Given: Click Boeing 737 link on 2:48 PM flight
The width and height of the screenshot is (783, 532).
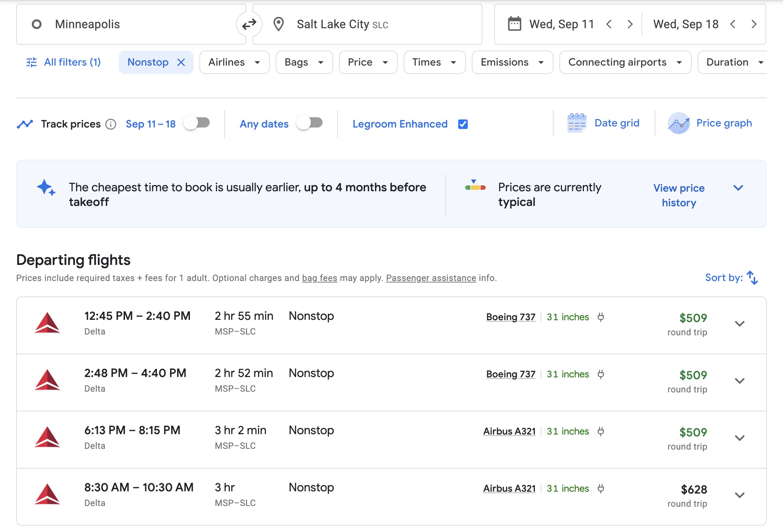Looking at the screenshot, I should (x=511, y=374).
